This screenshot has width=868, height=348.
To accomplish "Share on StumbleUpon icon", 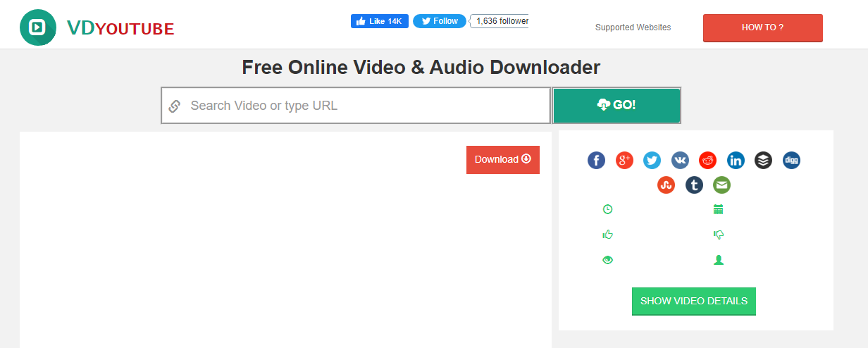I will [x=666, y=185].
